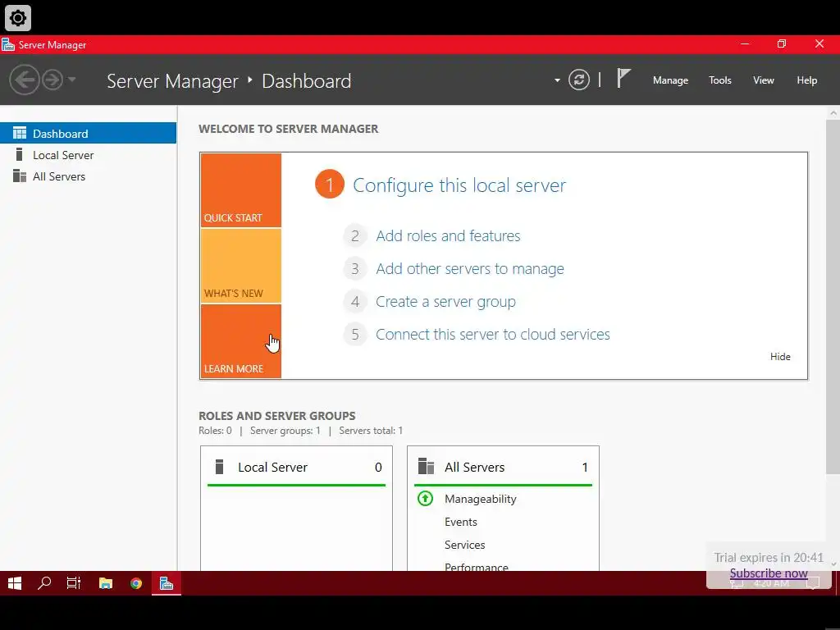The width and height of the screenshot is (840, 630).
Task: Open navigation history dropdown beside forward arrow
Action: (72, 80)
